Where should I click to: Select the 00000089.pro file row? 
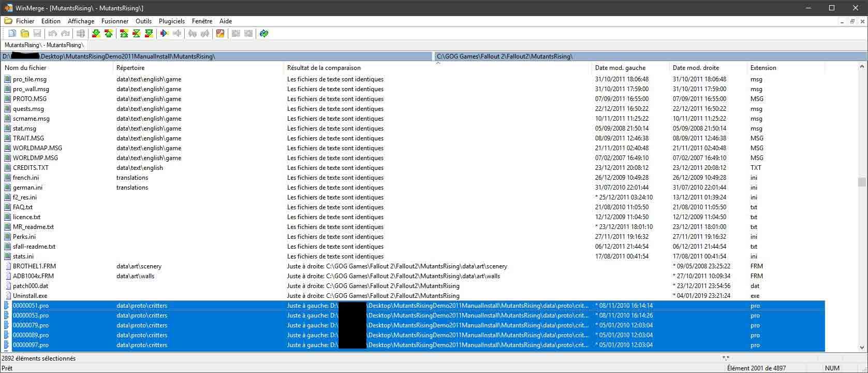(x=414, y=335)
